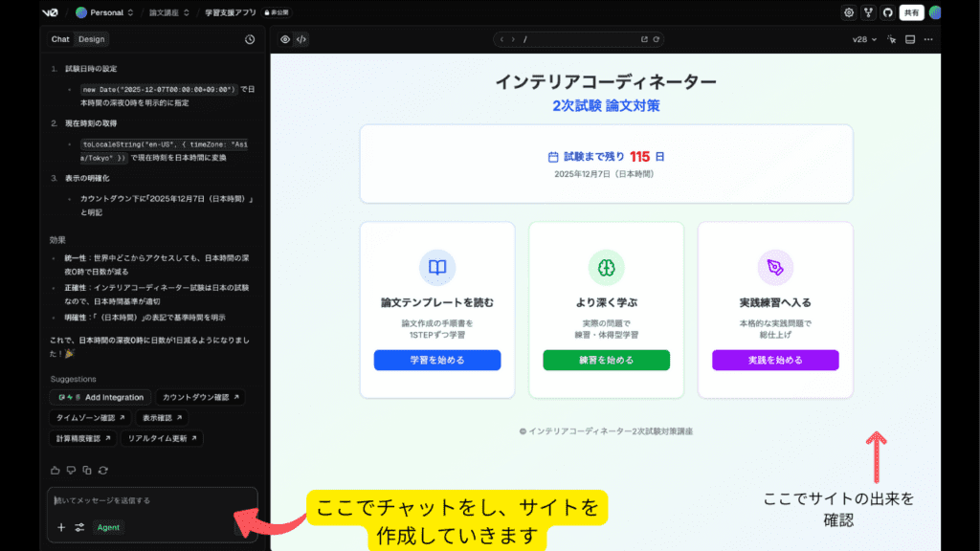Open settings via the gear icon
Screen dimensions: 980x551
pyautogui.click(x=849, y=12)
